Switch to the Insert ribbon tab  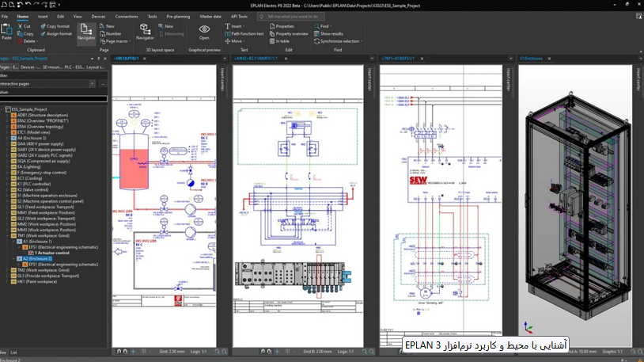pos(43,17)
